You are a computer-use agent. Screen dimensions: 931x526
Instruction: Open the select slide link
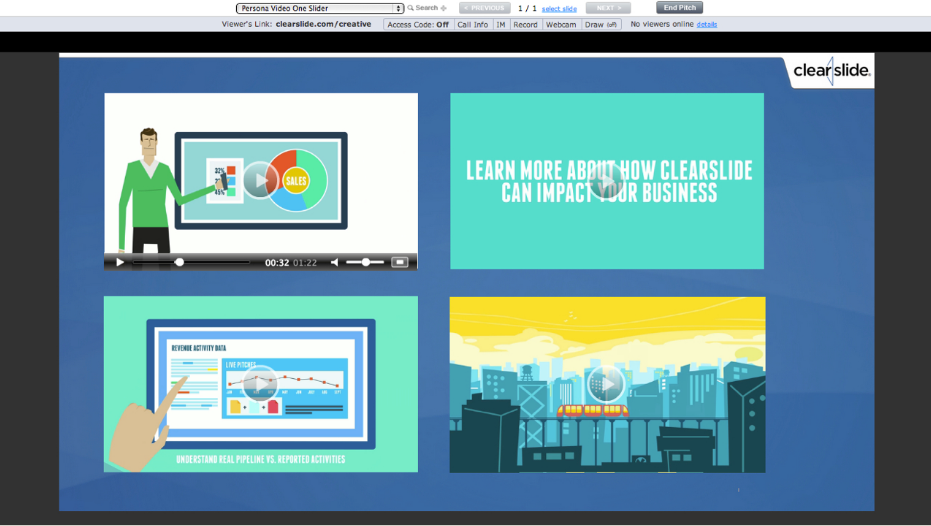click(559, 9)
